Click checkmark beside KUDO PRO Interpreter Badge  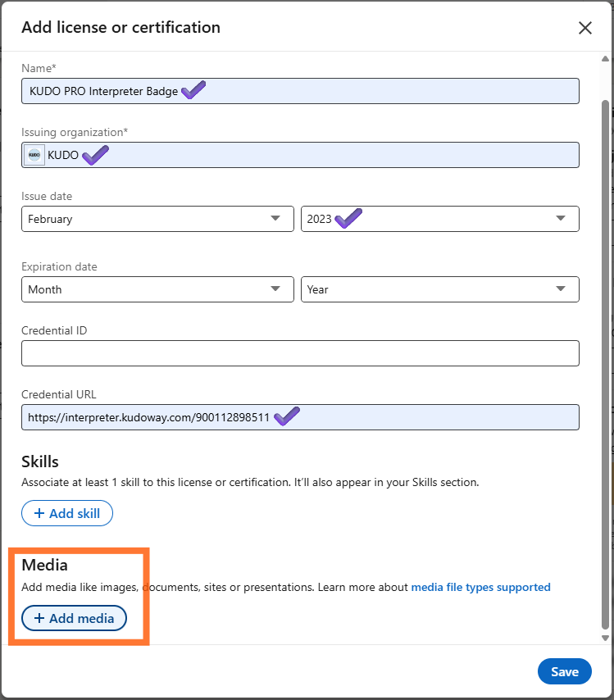[193, 90]
